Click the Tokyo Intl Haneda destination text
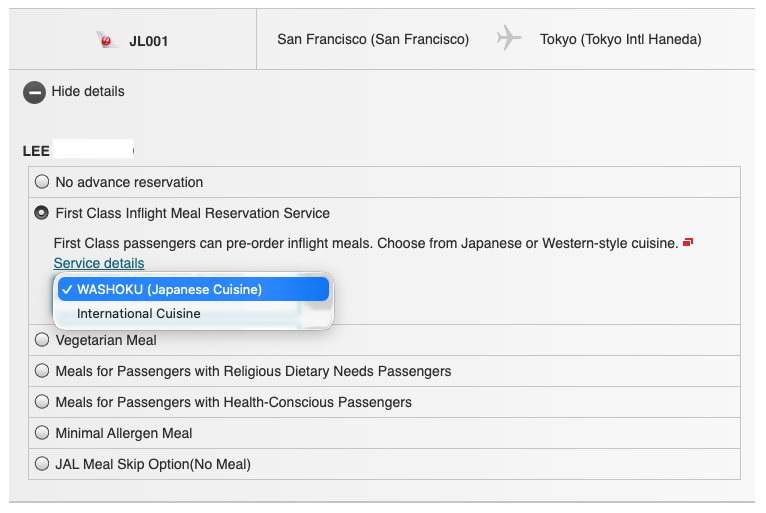The height and width of the screenshot is (513, 766). [620, 40]
